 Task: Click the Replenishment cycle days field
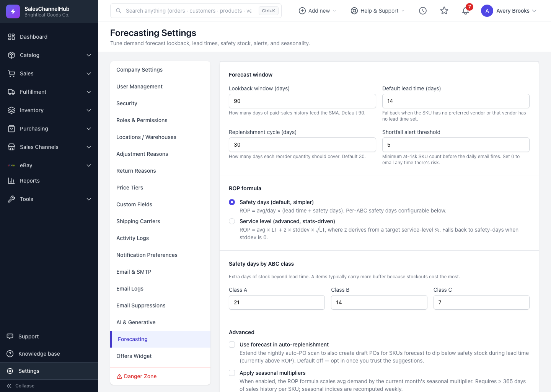302,145
